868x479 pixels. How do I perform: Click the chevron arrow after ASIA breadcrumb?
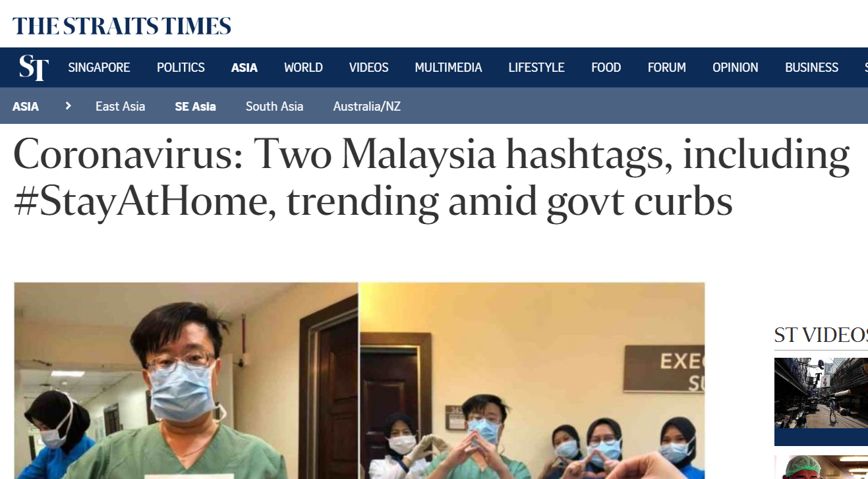coord(68,105)
